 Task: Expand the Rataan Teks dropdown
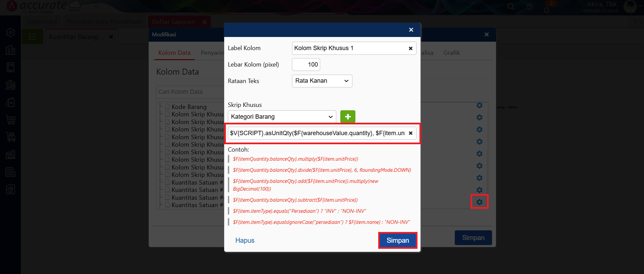322,81
